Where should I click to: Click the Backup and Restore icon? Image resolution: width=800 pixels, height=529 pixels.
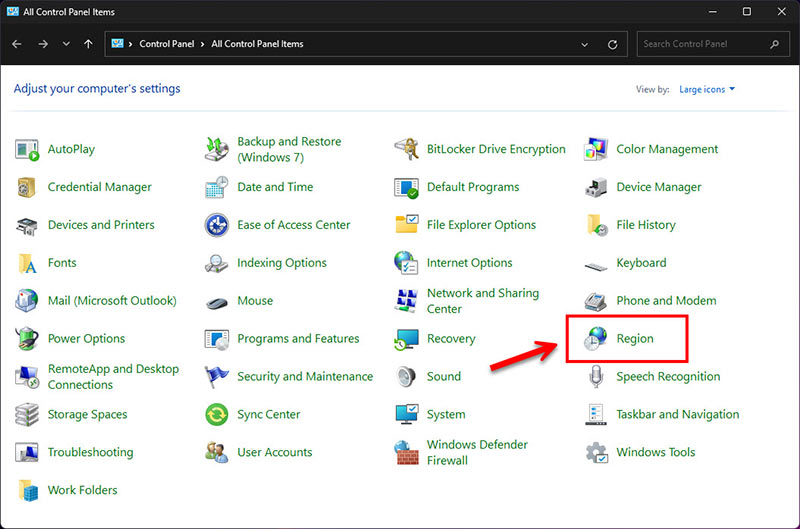tap(216, 149)
